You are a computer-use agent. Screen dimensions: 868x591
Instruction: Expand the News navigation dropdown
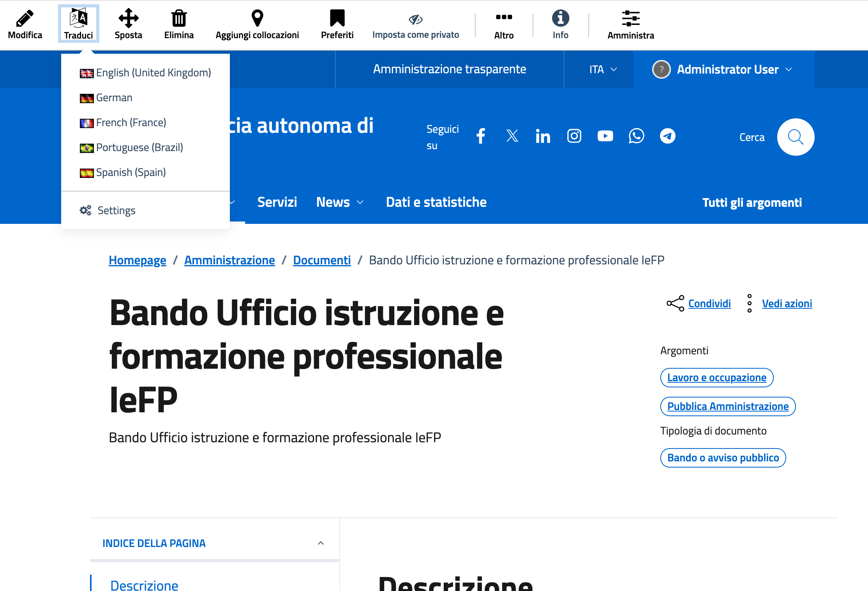(x=340, y=202)
